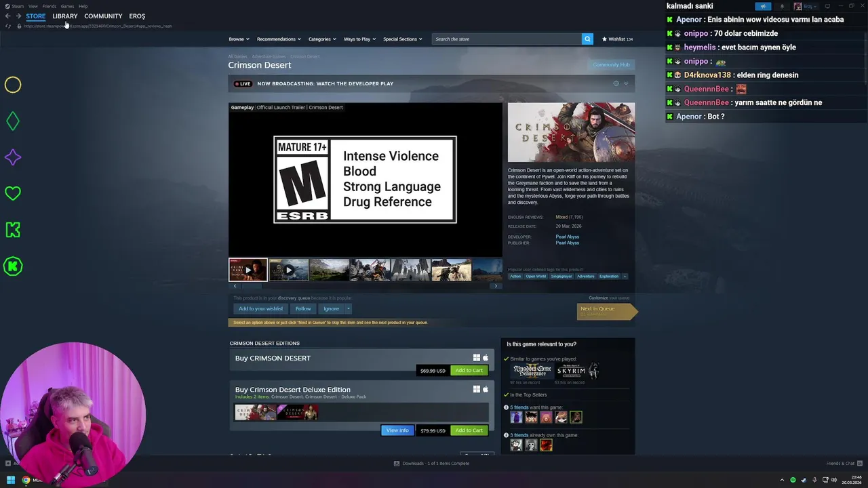Screen dimensions: 868x488
Task: Add Crimson Desert to your wishlist
Action: pos(260,308)
